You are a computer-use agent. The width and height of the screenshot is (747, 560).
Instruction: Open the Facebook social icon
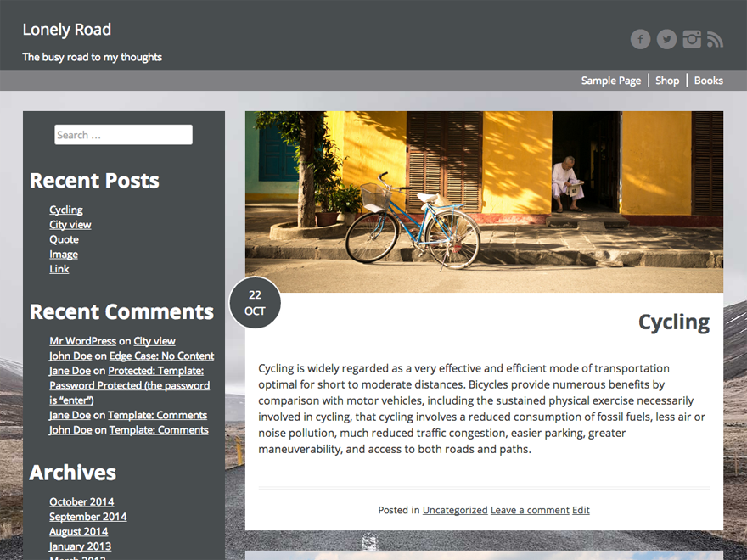pos(640,39)
